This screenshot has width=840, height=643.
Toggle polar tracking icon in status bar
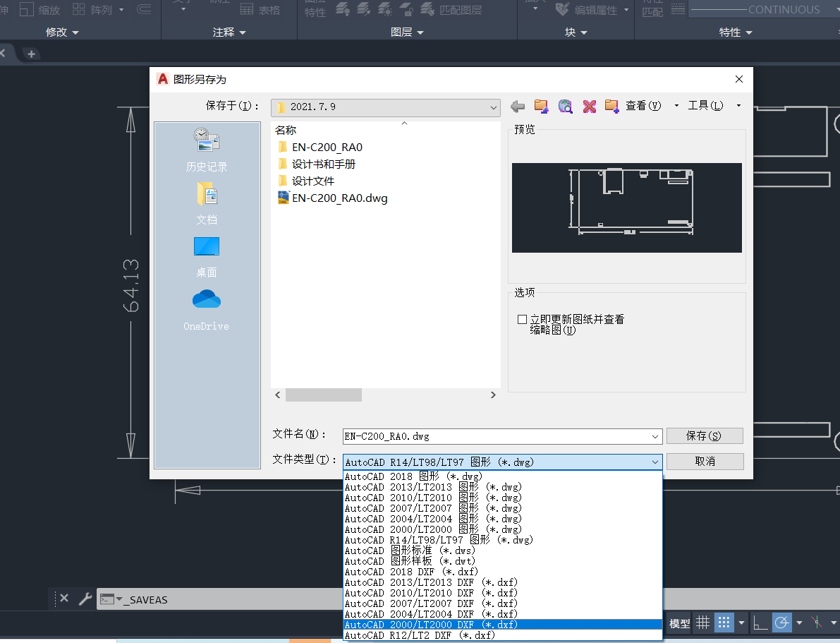click(x=781, y=623)
